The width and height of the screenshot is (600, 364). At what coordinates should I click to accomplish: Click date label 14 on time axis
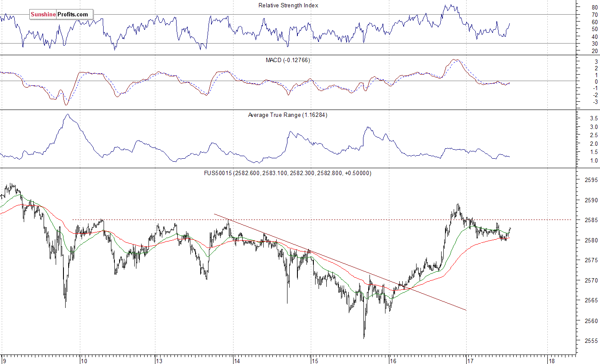pyautogui.click(x=237, y=361)
